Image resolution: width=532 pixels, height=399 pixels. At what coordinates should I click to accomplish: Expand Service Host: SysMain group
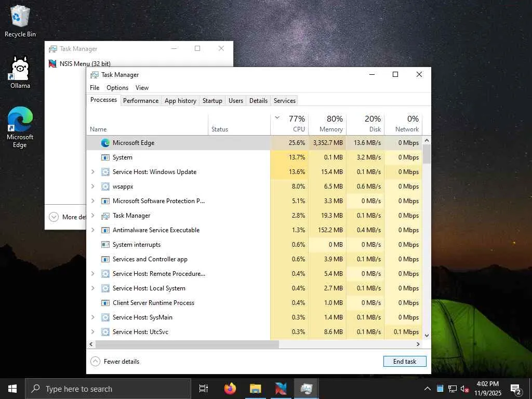click(x=93, y=317)
